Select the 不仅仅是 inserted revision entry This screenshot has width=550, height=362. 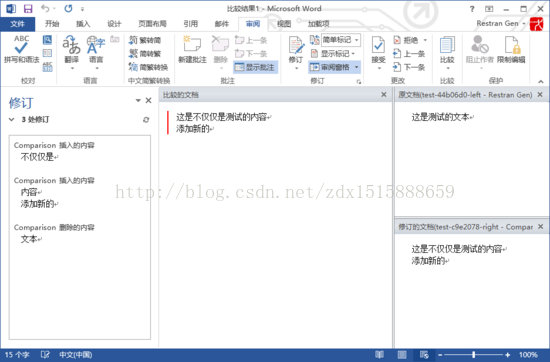39,157
